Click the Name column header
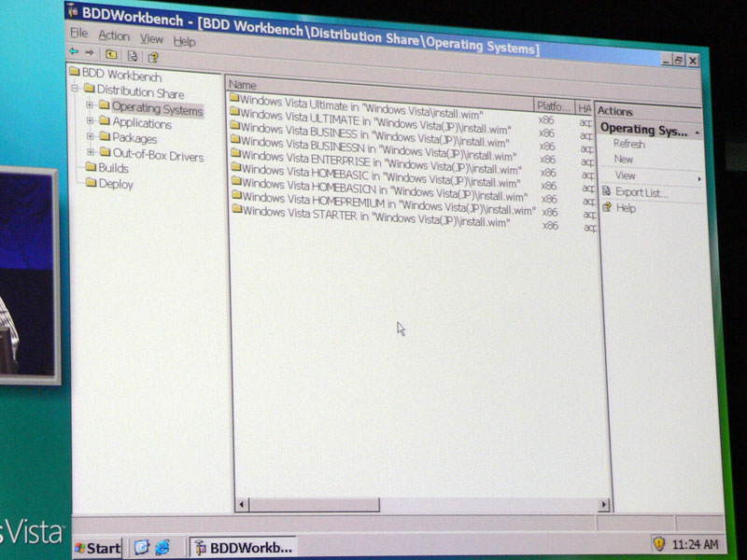This screenshot has width=747, height=560. point(379,92)
